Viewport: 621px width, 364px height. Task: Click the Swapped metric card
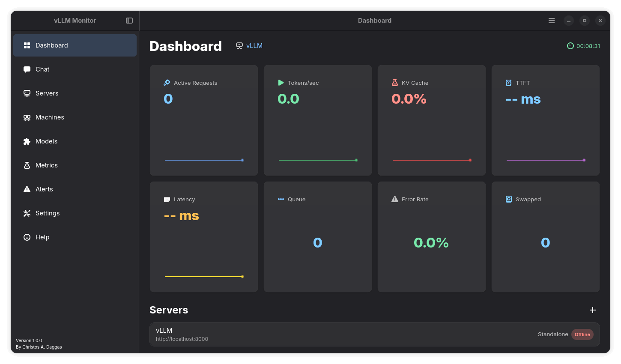(x=546, y=237)
